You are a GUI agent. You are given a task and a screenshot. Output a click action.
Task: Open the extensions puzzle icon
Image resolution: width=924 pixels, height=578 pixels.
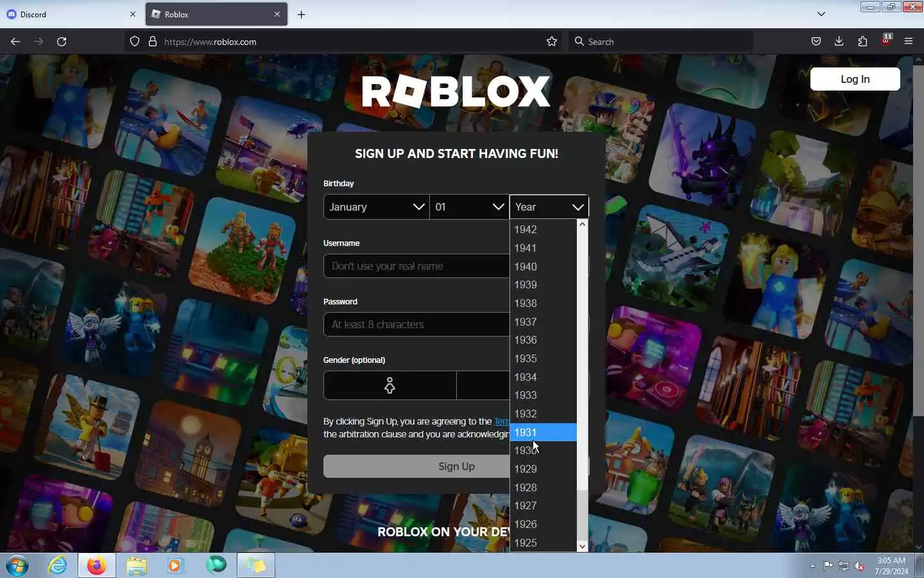862,41
